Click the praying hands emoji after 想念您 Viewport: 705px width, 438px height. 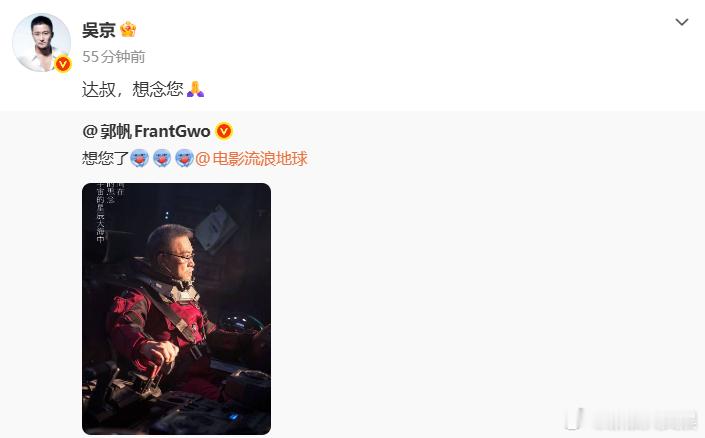(x=195, y=89)
